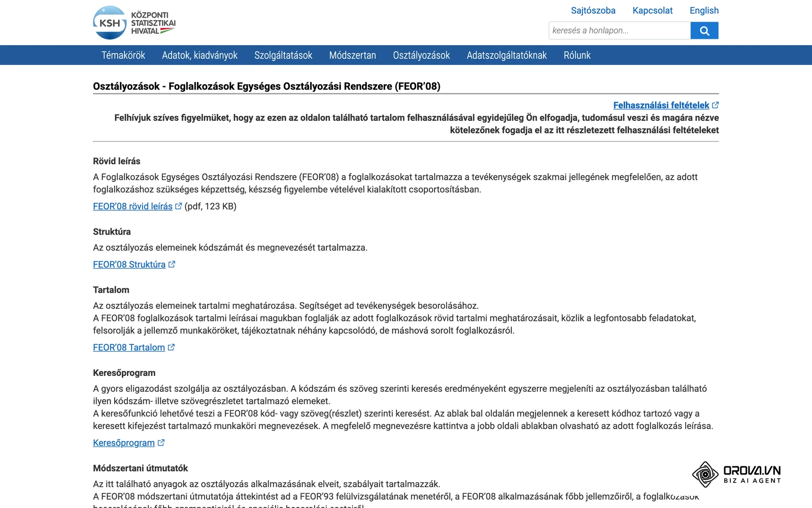The image size is (812, 508).
Task: Click the KSH logo to go home
Action: click(134, 23)
